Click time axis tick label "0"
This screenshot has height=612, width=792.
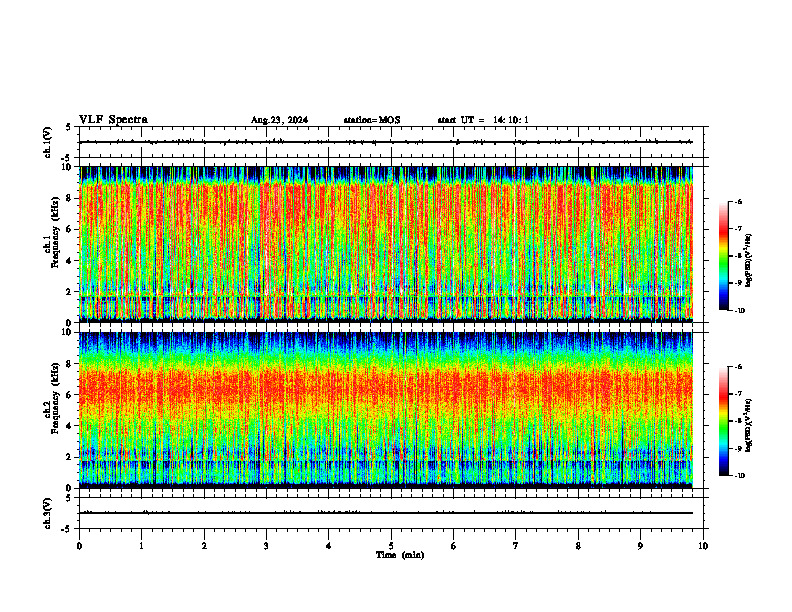coord(79,546)
